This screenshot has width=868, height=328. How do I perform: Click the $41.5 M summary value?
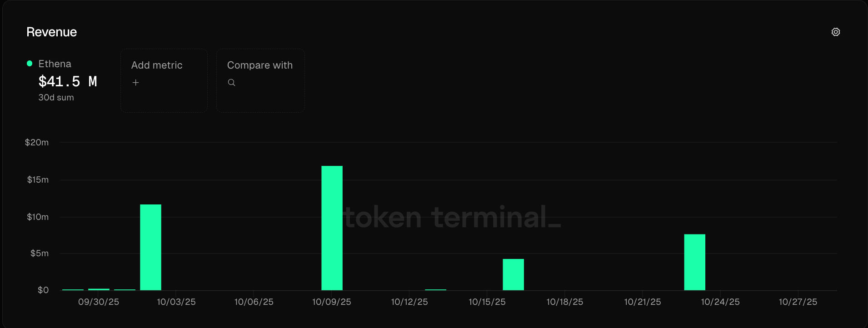click(x=68, y=81)
